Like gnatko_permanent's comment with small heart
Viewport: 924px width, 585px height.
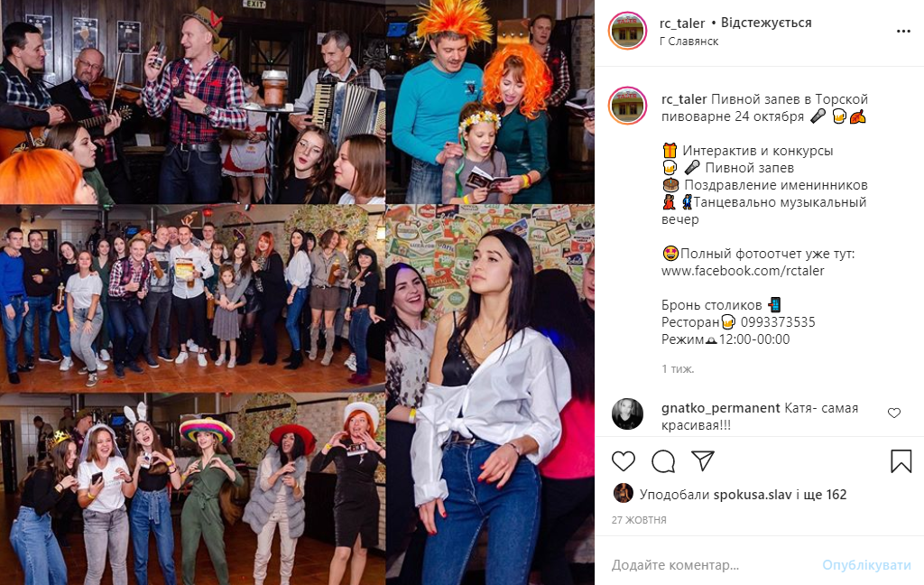894,413
